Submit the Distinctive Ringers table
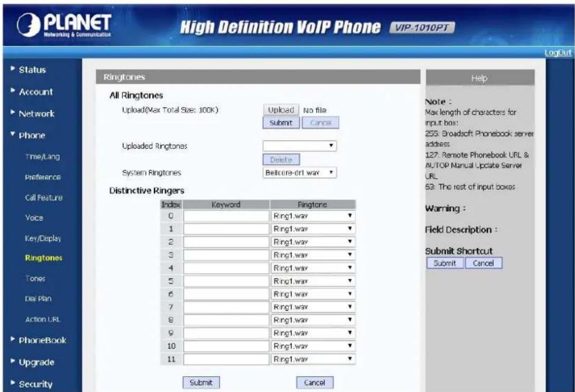 [201, 383]
